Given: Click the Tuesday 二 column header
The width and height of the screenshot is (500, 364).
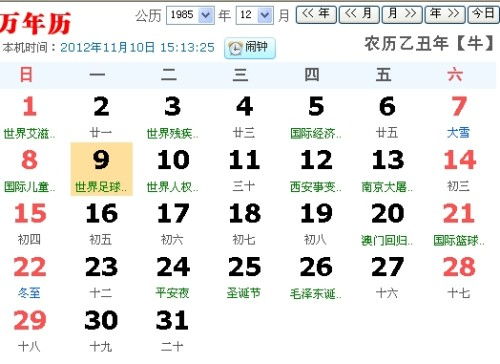Looking at the screenshot, I should pyautogui.click(x=169, y=74).
